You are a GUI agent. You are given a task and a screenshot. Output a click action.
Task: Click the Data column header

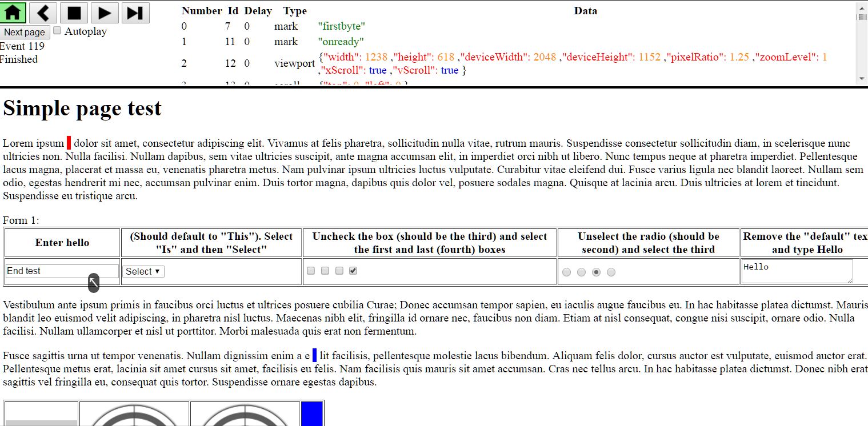point(586,11)
